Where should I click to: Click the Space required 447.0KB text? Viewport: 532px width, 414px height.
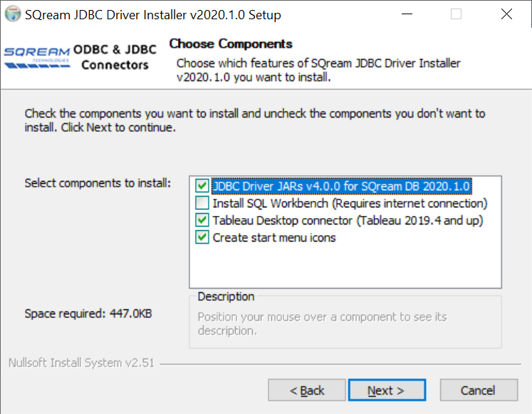click(88, 314)
